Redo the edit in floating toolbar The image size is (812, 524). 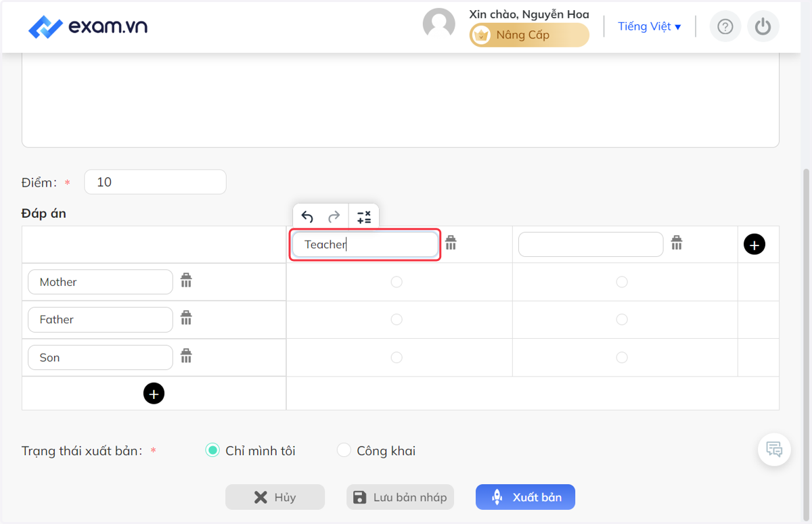pos(334,216)
